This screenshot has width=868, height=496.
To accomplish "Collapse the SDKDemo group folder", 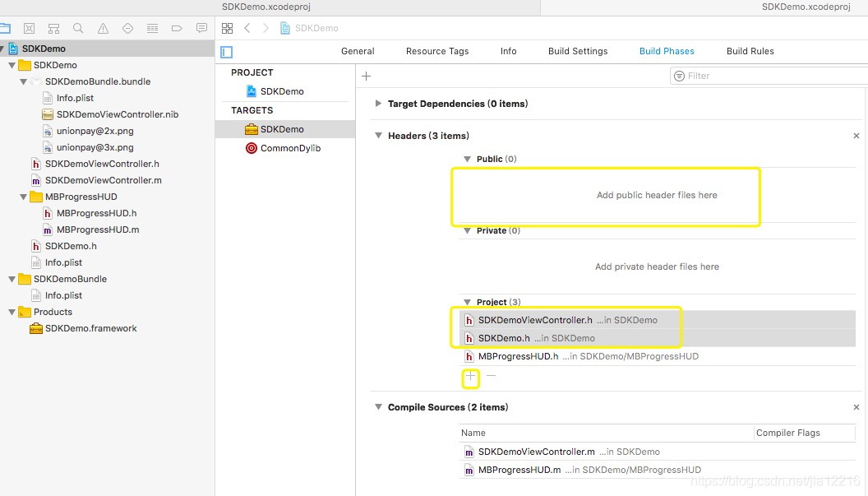I will coord(12,66).
